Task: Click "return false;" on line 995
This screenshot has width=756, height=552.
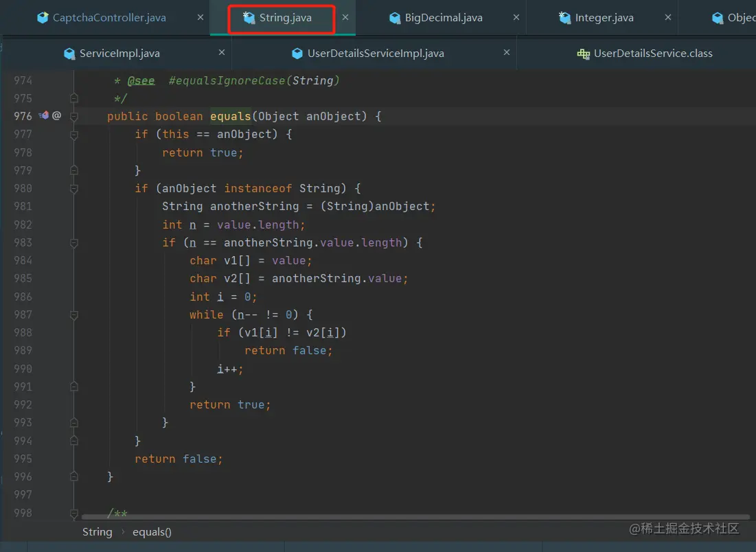Action: pyautogui.click(x=179, y=459)
